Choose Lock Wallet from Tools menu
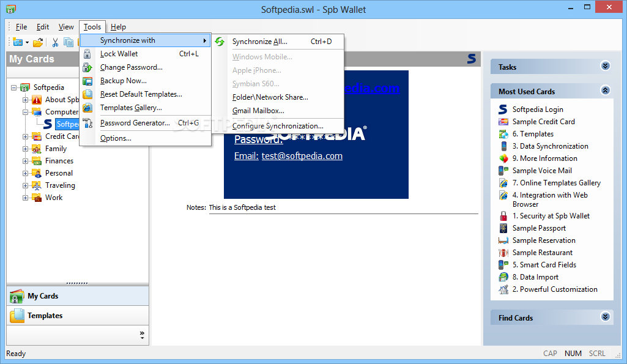 coord(146,54)
